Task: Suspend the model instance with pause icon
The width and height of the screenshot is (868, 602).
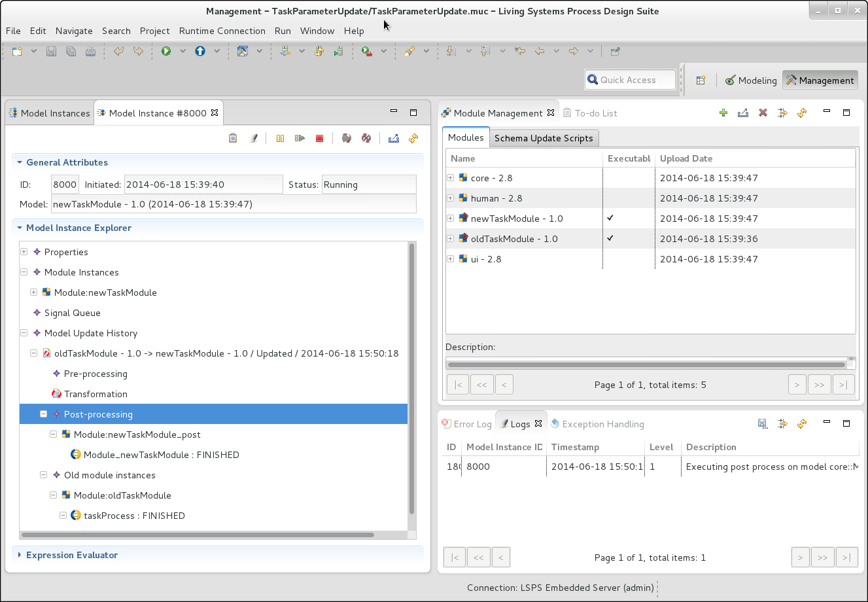Action: pos(280,138)
